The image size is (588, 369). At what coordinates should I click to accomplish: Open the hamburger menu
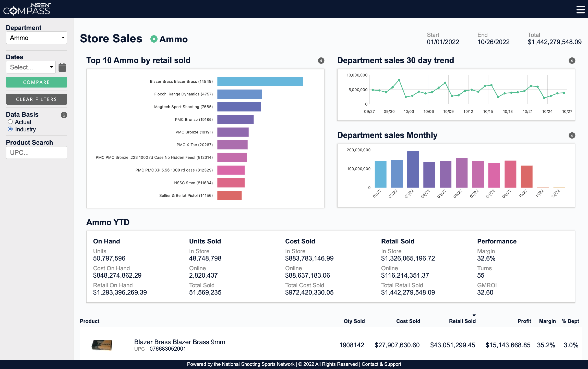(580, 9)
